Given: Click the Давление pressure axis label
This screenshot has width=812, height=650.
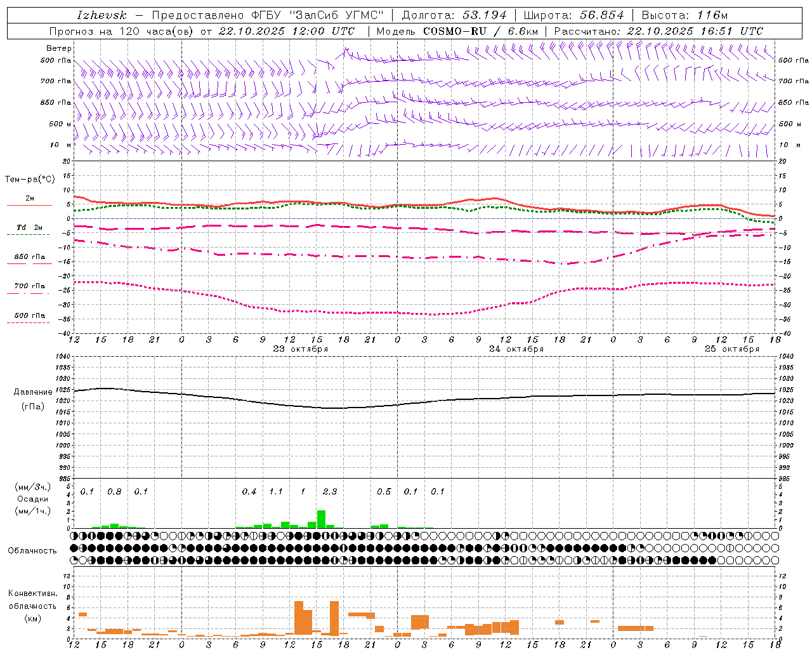Looking at the screenshot, I should (x=33, y=392).
